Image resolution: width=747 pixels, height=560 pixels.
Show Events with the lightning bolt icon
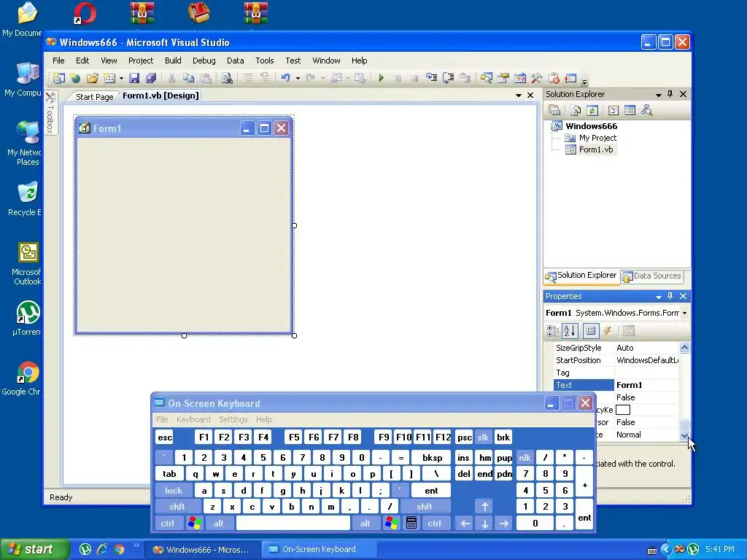tap(608, 331)
